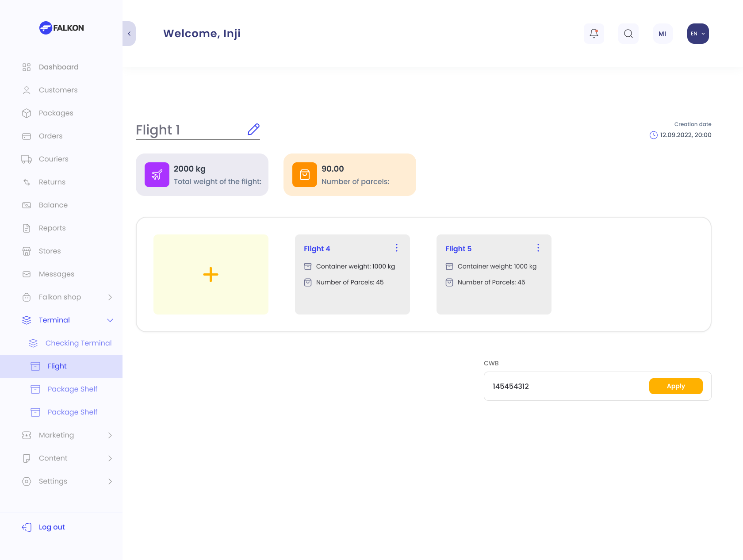The height and width of the screenshot is (560, 743).
Task: Open the three-dot menu on Flight 4
Action: (397, 248)
